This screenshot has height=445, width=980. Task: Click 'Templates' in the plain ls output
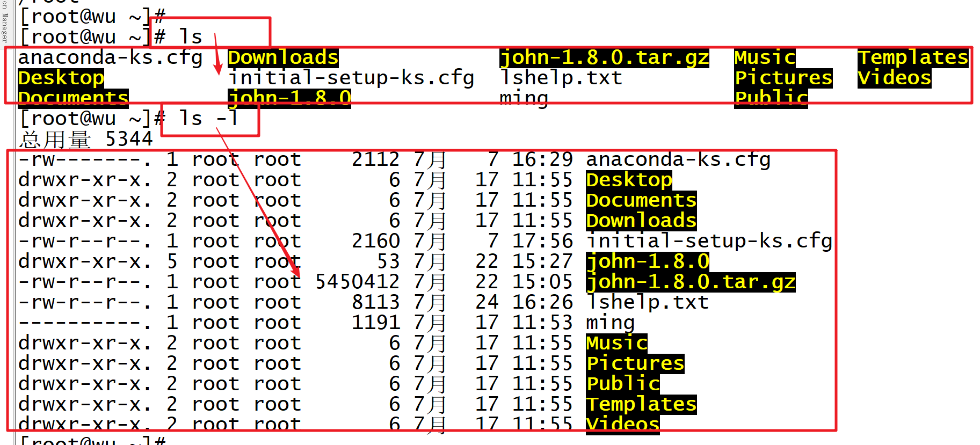coord(913,57)
